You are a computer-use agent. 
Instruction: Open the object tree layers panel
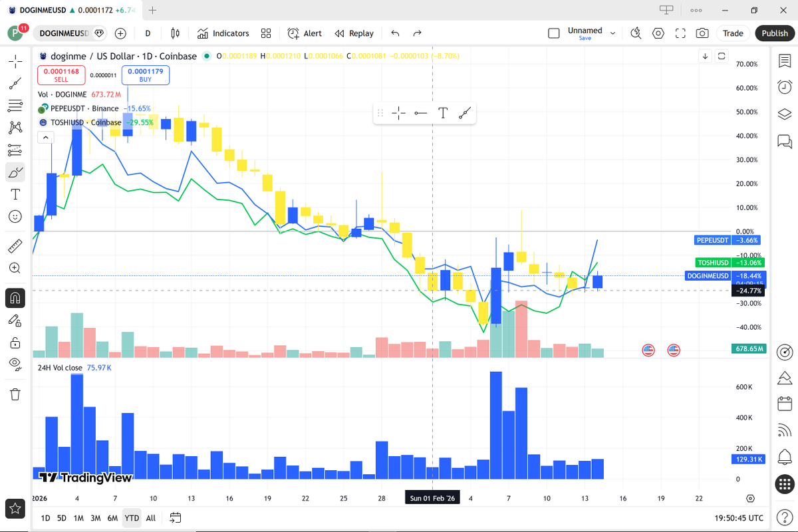coord(785,114)
